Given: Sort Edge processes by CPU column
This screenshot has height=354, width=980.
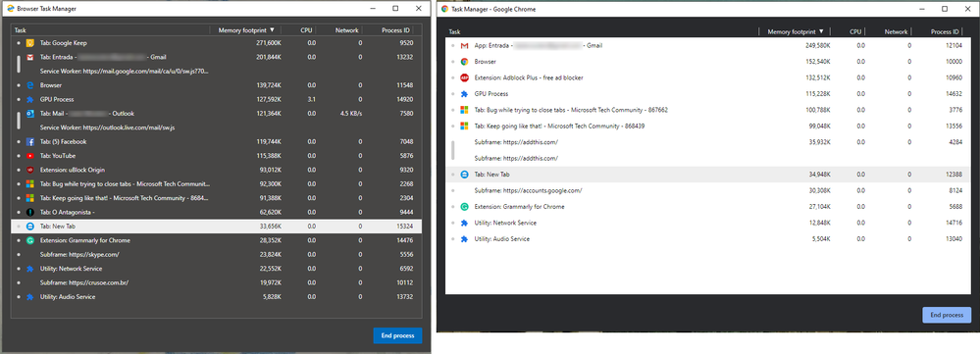Looking at the screenshot, I should tap(306, 30).
